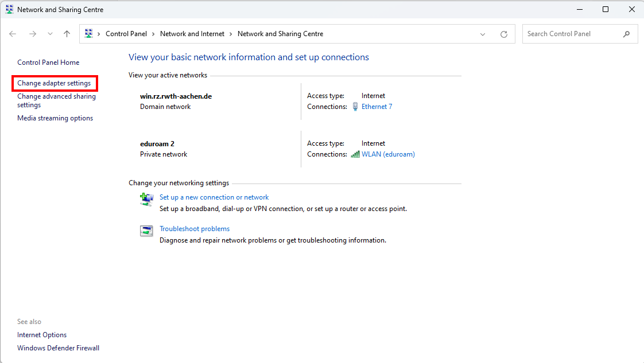Viewport: 644px width, 363px height.
Task: Click the new connection setup icon
Action: tap(146, 200)
